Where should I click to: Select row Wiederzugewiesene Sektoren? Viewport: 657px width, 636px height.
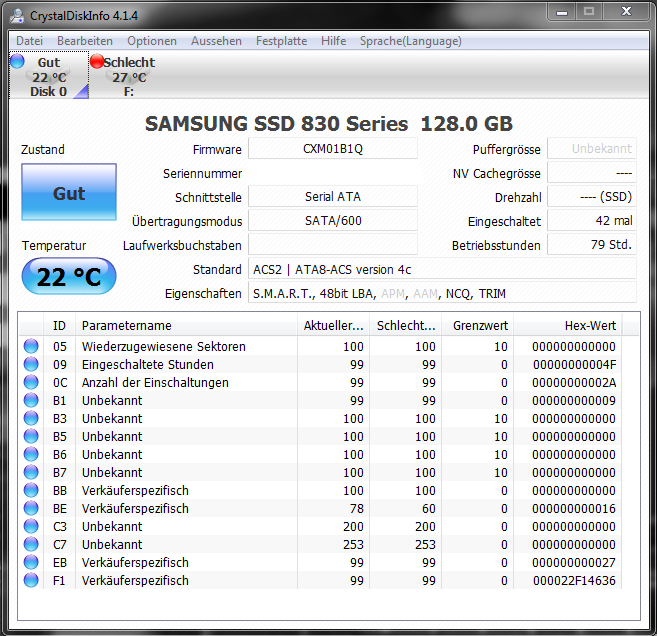point(321,346)
